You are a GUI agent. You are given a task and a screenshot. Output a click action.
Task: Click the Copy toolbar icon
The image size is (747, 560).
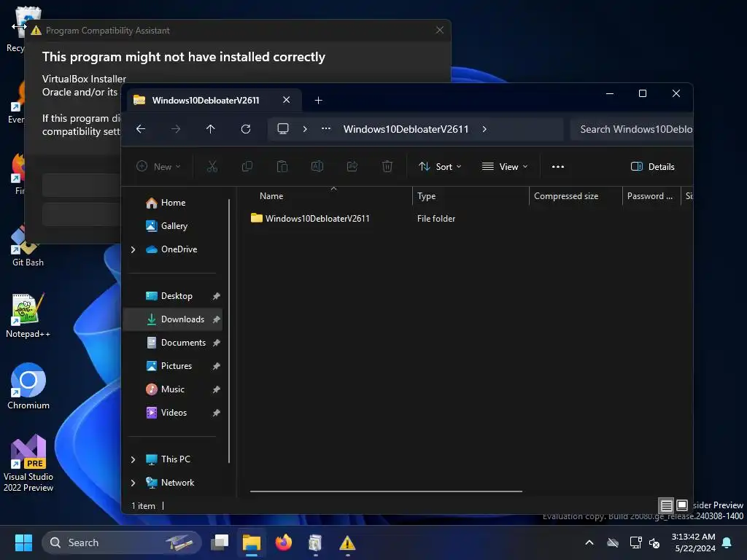coord(247,167)
